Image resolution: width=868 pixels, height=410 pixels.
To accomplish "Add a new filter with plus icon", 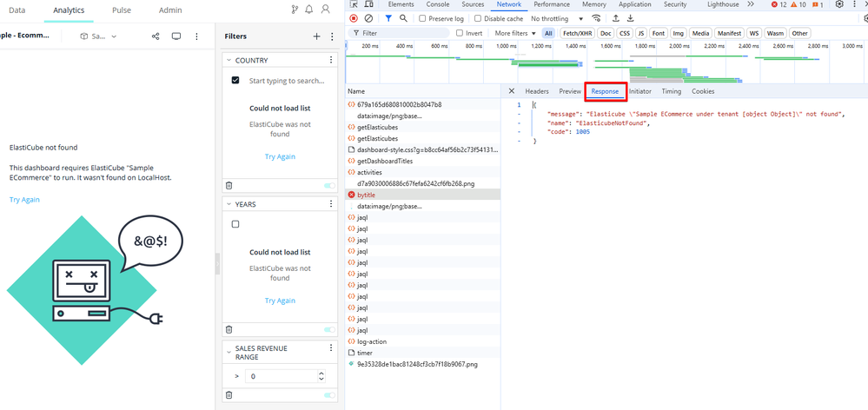I will 317,36.
